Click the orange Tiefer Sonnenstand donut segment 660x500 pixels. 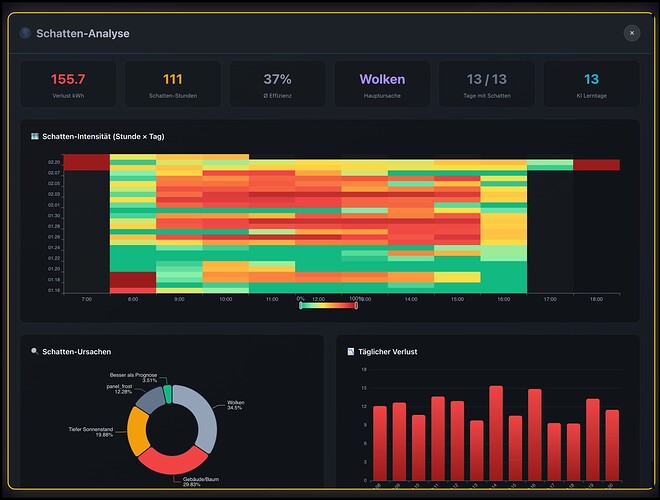(x=137, y=431)
